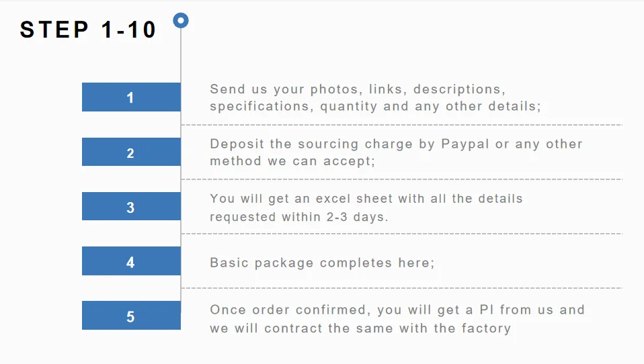This screenshot has height=364, width=644.
Task: Click the word "Paypal" in step 2
Action: [465, 144]
